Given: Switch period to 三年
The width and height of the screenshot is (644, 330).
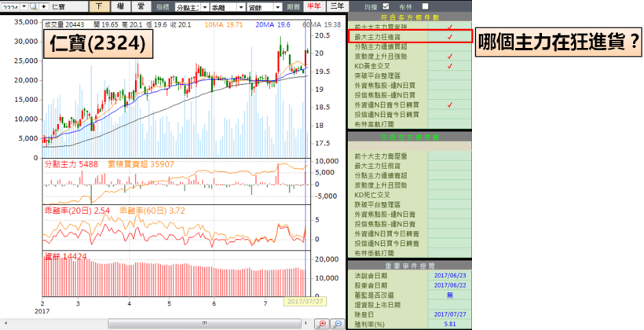Looking at the screenshot, I should tap(337, 6).
